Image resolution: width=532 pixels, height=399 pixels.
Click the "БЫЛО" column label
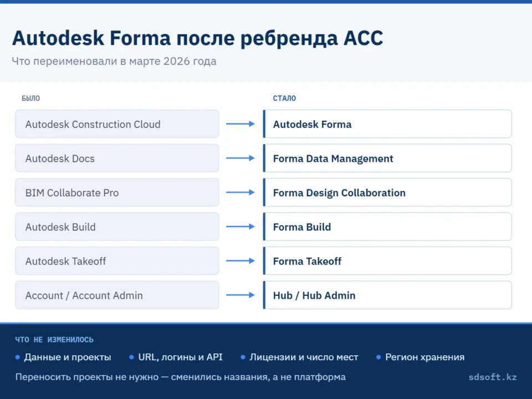click(31, 99)
